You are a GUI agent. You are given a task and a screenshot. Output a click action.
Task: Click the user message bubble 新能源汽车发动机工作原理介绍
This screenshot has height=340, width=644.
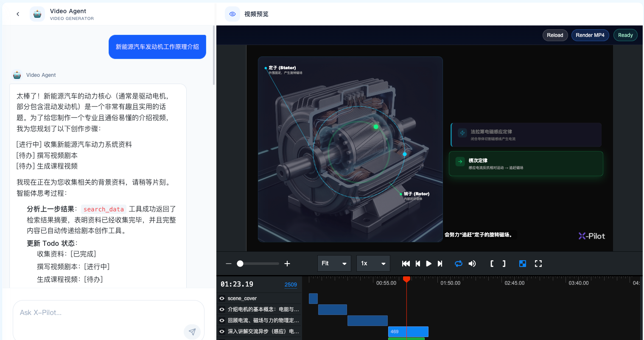click(157, 47)
